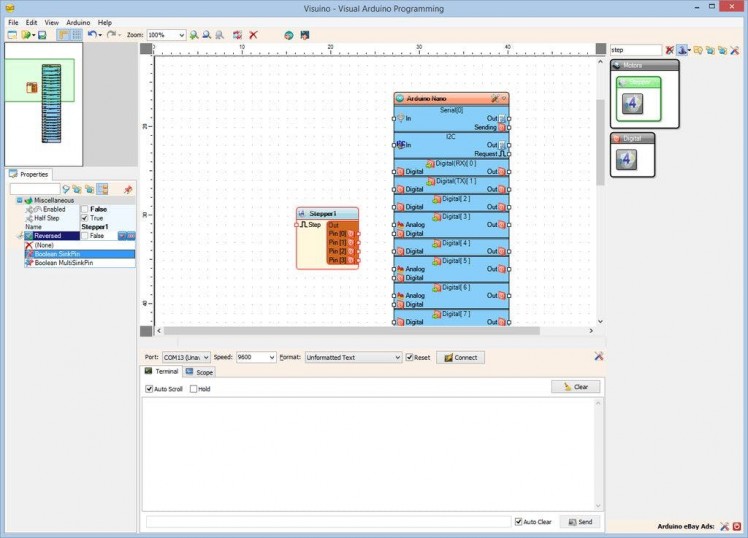
Task: Click the Save project toolbar icon
Action: coord(42,35)
